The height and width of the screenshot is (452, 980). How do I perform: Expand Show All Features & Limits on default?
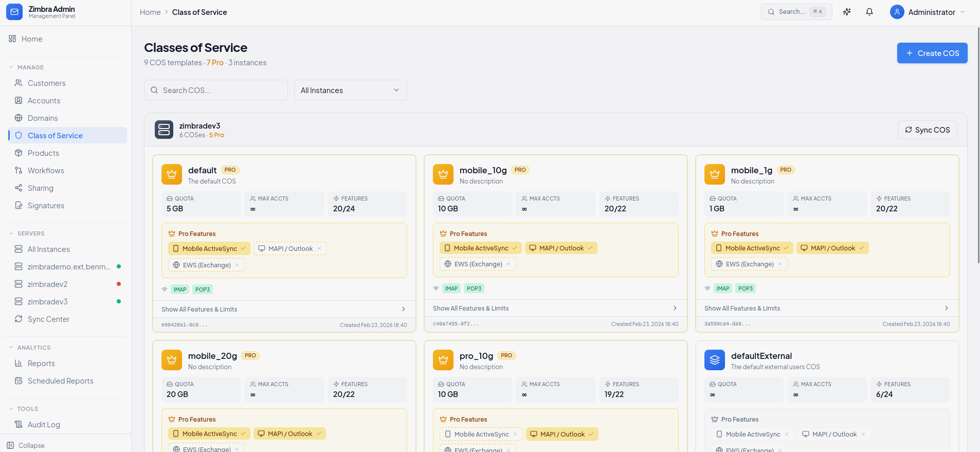coord(284,309)
